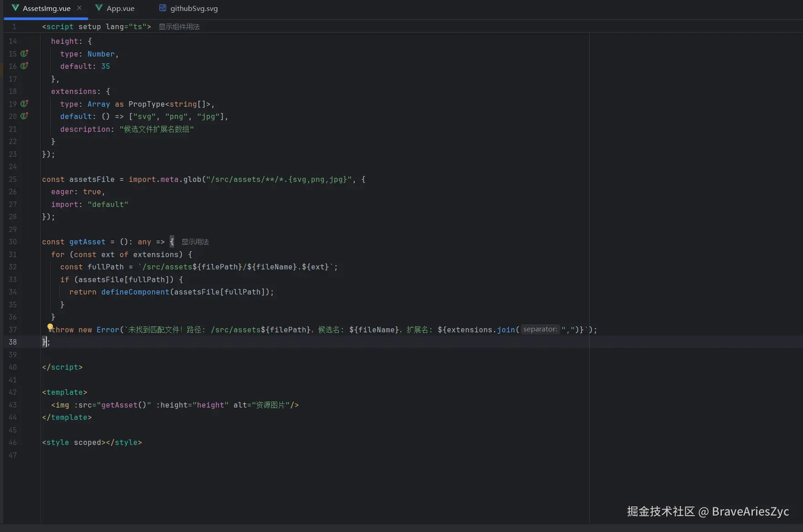
Task: Click line number 14 in the gutter
Action: [13, 41]
